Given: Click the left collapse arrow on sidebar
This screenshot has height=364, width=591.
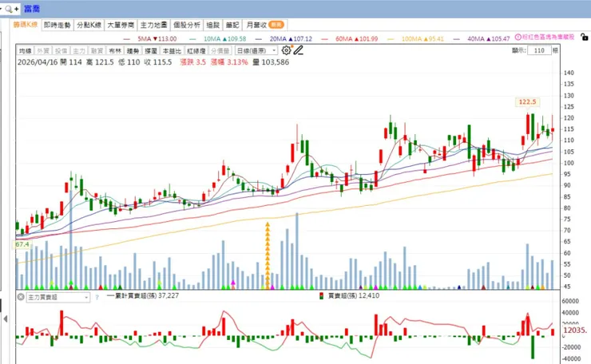Looking at the screenshot, I should [6, 319].
